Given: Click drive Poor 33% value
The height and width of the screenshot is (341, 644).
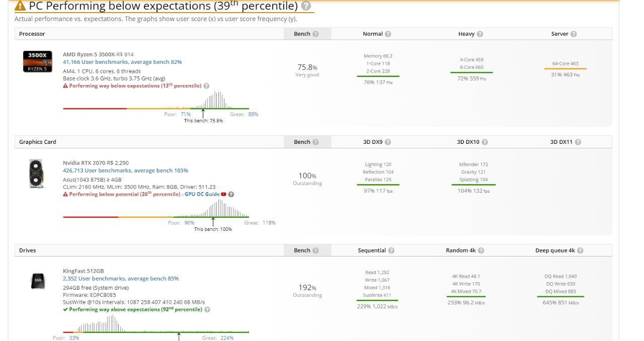Looking at the screenshot, I should point(74,338).
